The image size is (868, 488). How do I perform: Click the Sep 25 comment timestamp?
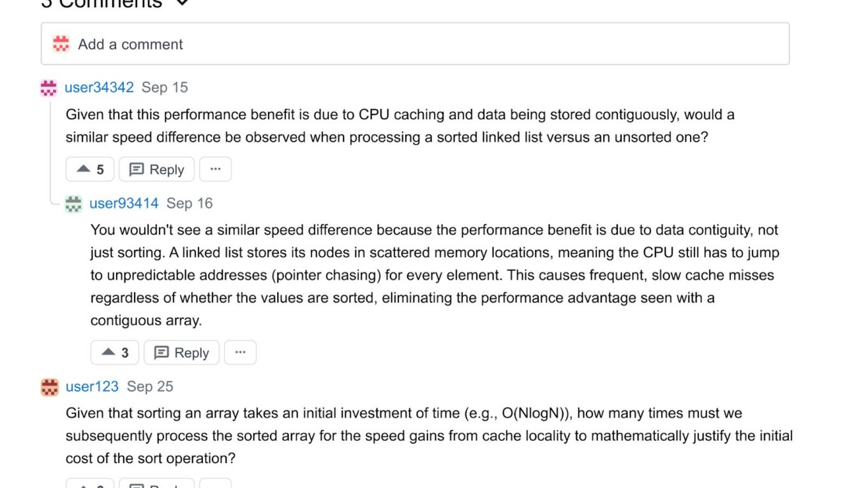click(150, 387)
